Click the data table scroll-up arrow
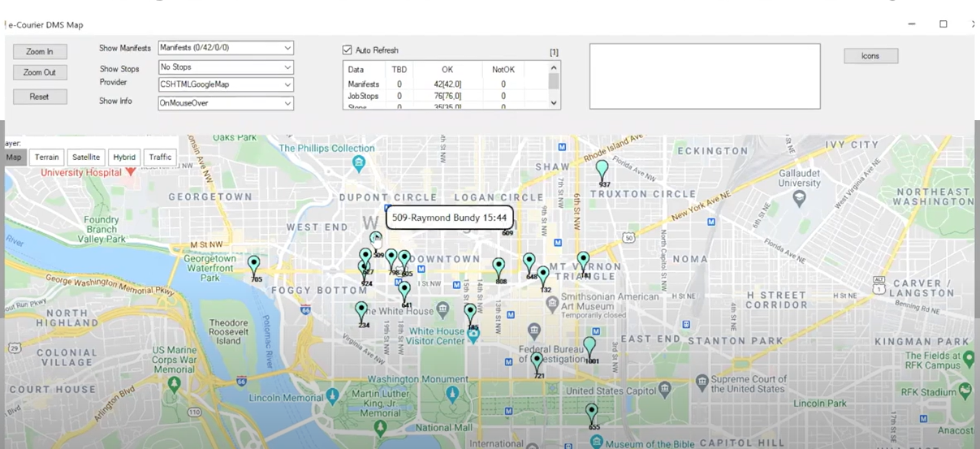 554,68
